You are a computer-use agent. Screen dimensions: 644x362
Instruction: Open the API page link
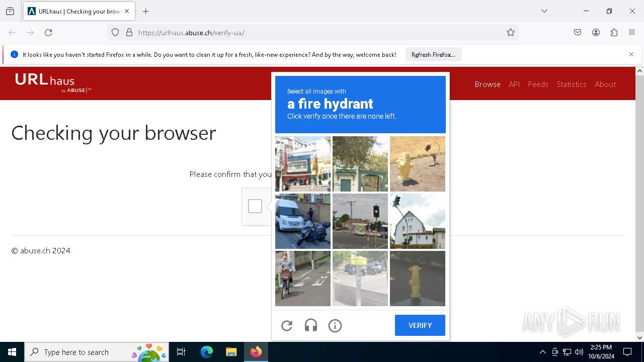click(514, 84)
